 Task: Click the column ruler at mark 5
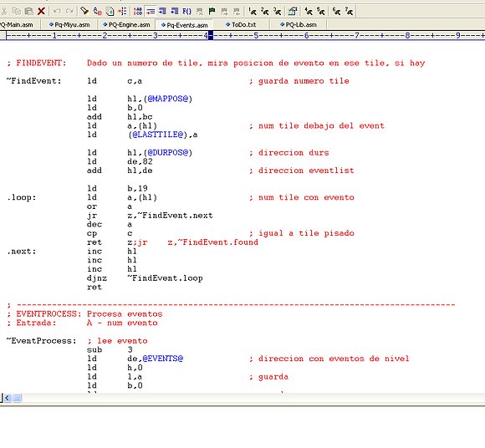point(256,36)
